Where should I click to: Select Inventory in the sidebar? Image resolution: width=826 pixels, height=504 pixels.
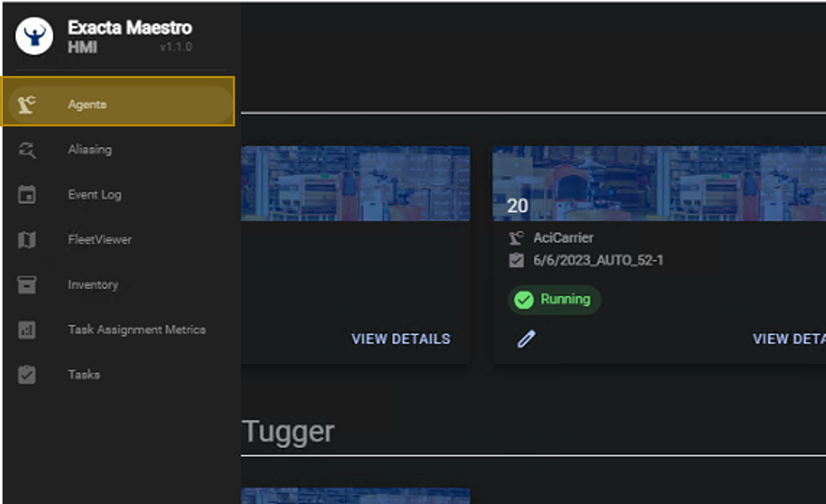coord(93,285)
